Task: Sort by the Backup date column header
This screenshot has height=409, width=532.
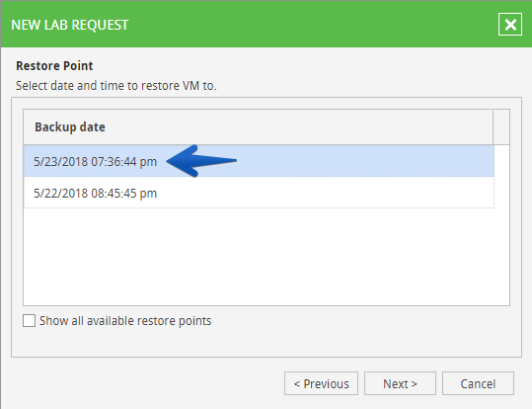Action: tap(259, 127)
